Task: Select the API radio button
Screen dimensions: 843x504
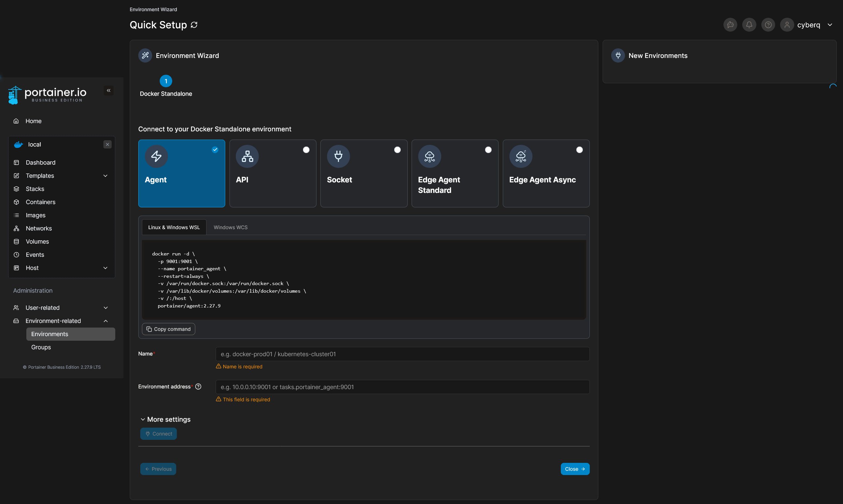Action: (306, 150)
